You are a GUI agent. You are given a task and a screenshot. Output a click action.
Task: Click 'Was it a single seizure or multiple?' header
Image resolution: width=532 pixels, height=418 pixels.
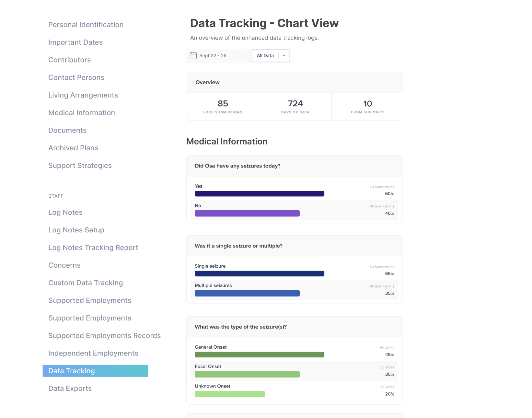295,246
